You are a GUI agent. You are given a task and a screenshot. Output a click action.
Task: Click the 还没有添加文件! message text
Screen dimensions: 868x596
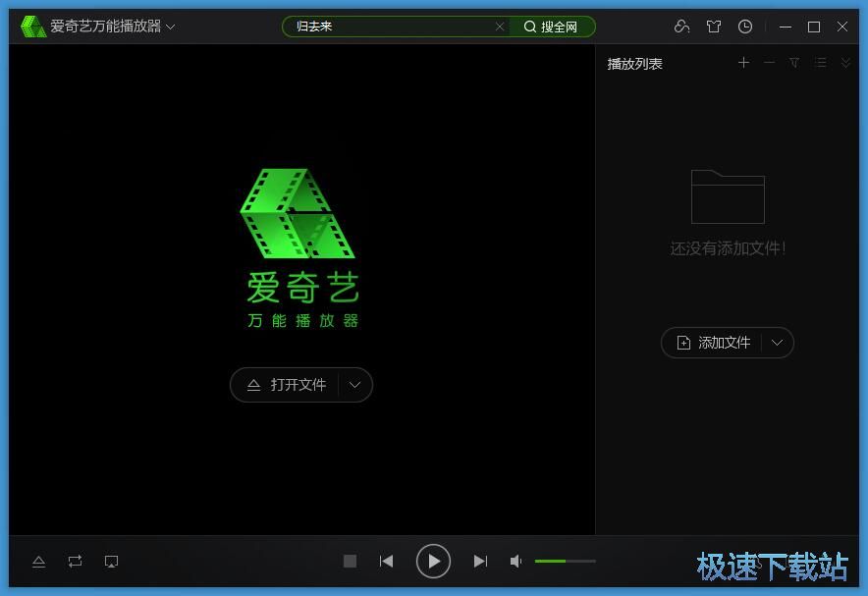(x=728, y=248)
